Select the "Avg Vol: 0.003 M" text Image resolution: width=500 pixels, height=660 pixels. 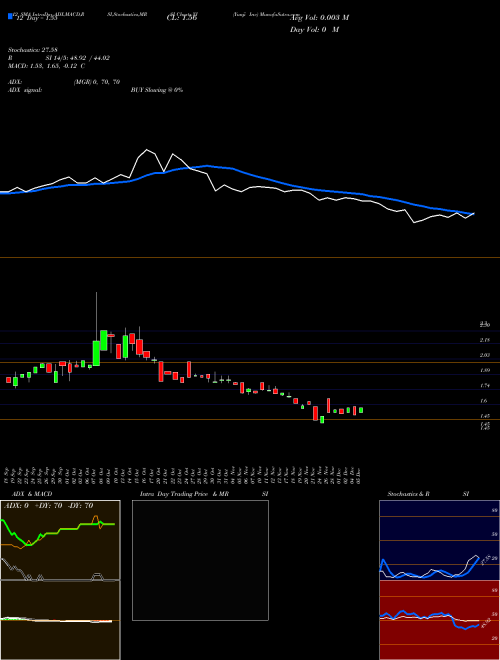[319, 18]
